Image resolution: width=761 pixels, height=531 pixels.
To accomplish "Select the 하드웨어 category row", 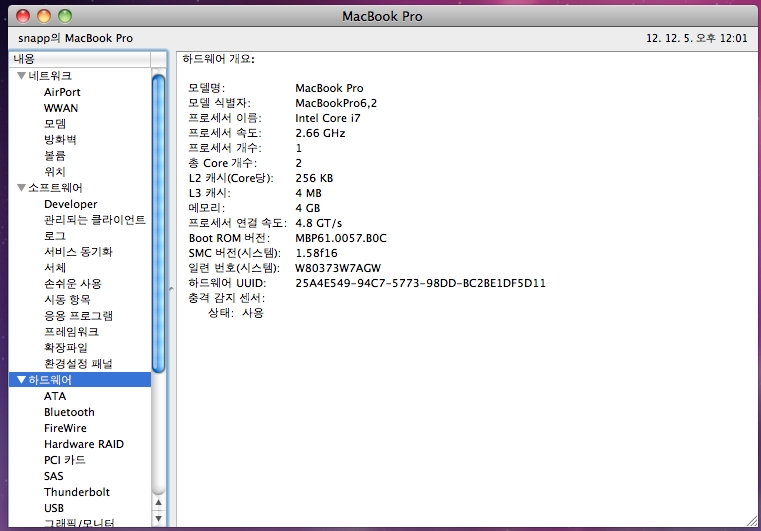I will click(80, 380).
